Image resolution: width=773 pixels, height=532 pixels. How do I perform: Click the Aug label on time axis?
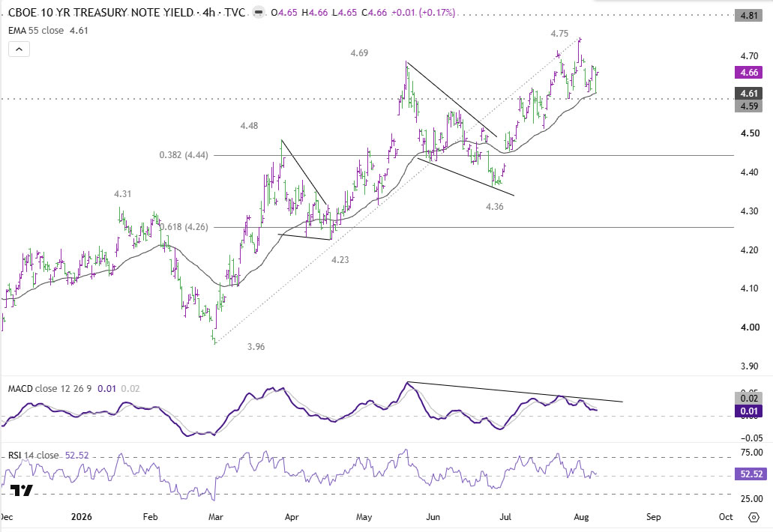[x=581, y=517]
